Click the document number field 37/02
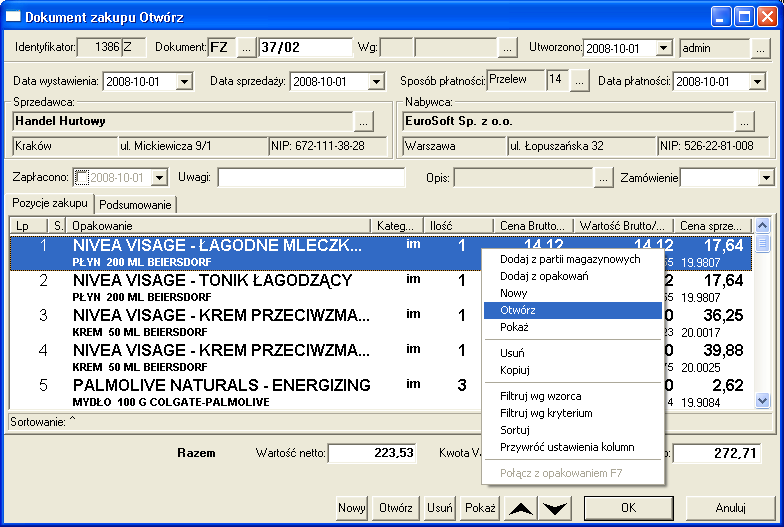 point(306,48)
